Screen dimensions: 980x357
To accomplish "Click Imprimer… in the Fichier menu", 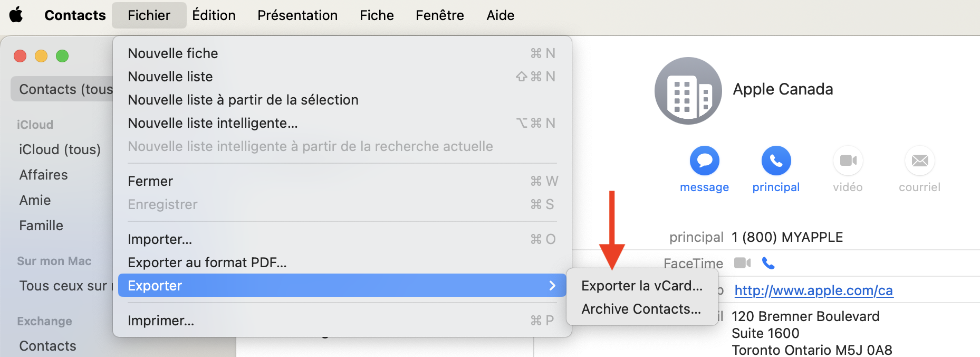I will click(x=161, y=321).
